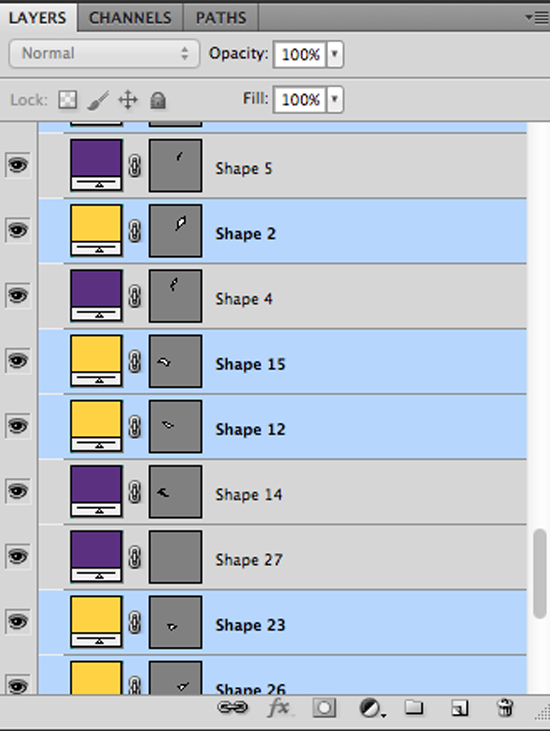The height and width of the screenshot is (731, 550).
Task: Open the blend mode Normal dropdown
Action: pos(104,54)
